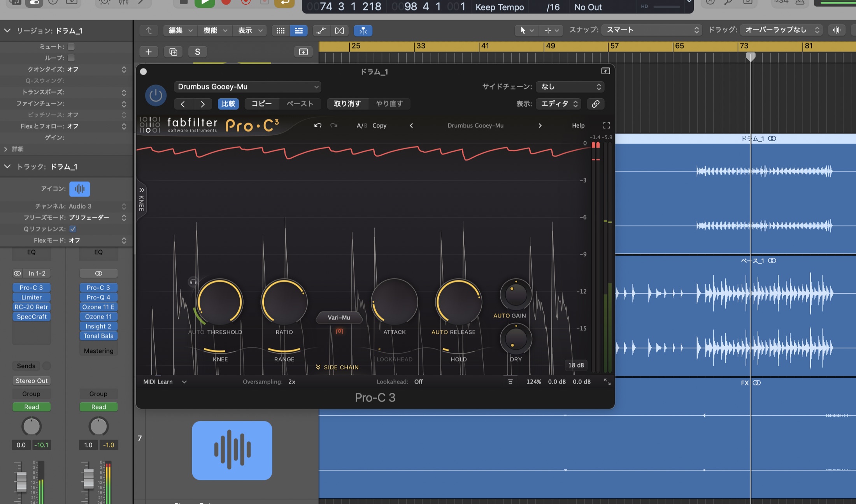856x504 pixels.
Task: Click the plugin link icon beside エディタ
Action: point(595,104)
